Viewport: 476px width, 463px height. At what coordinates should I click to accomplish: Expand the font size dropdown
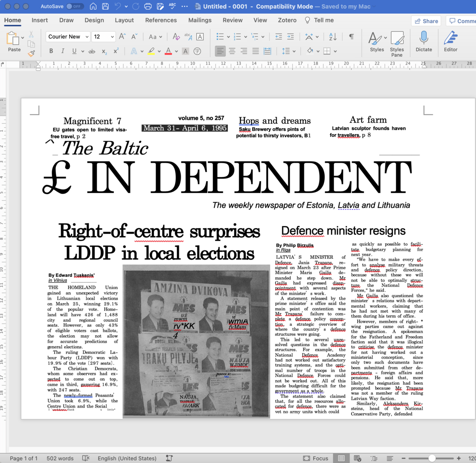112,37
